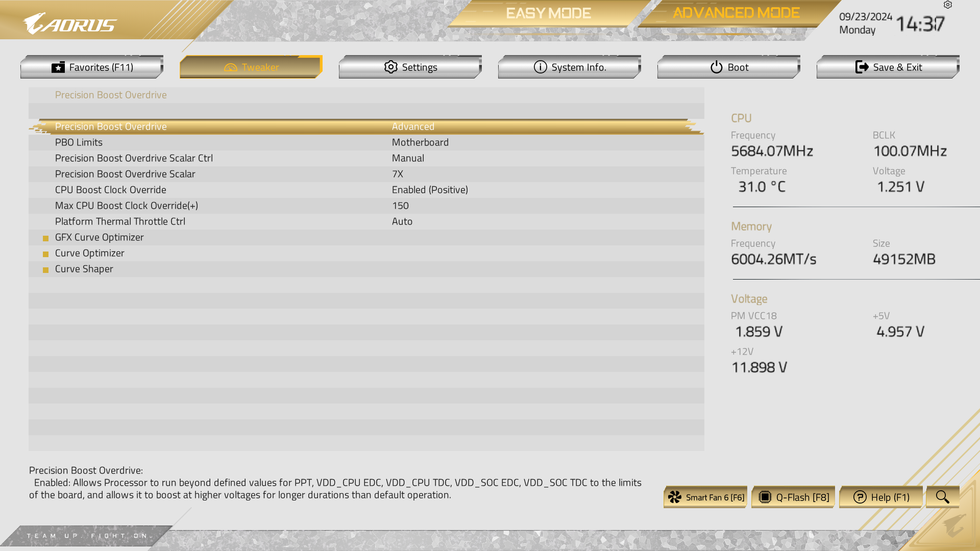Select Platform Thermal Throttle Ctrl label
Viewport: 980px width, 551px height.
point(120,221)
